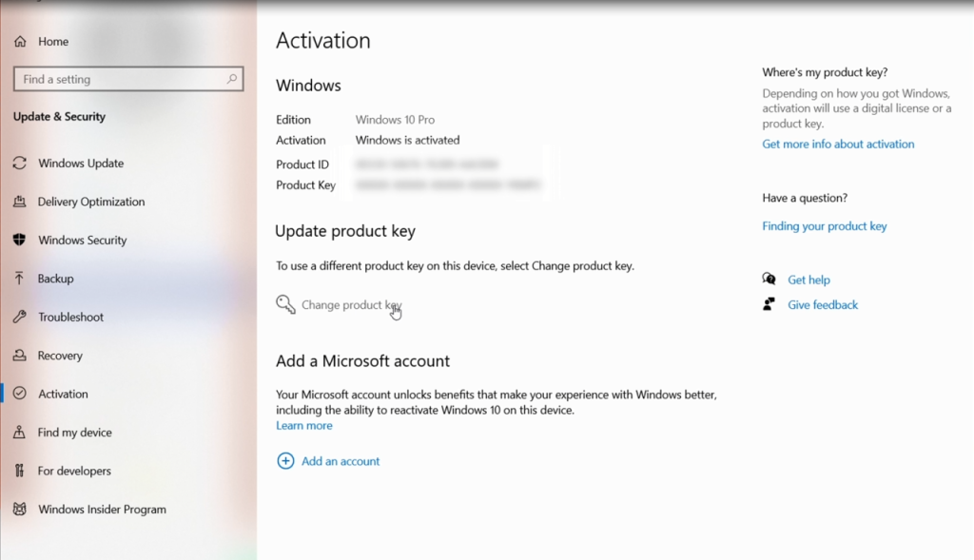The image size is (974, 560).
Task: Click the plus icon beside Add an account
Action: coord(285,460)
